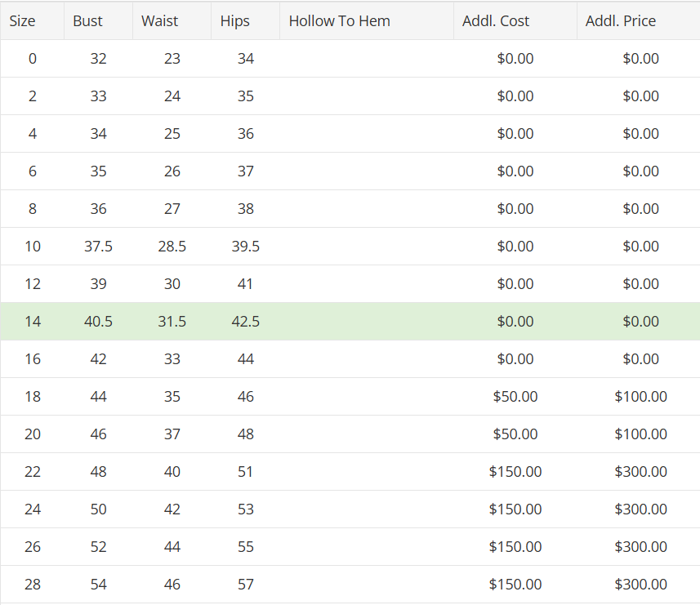Click the empty Hollow To Hem cell for size 16
The height and width of the screenshot is (605, 700).
pyautogui.click(x=367, y=358)
